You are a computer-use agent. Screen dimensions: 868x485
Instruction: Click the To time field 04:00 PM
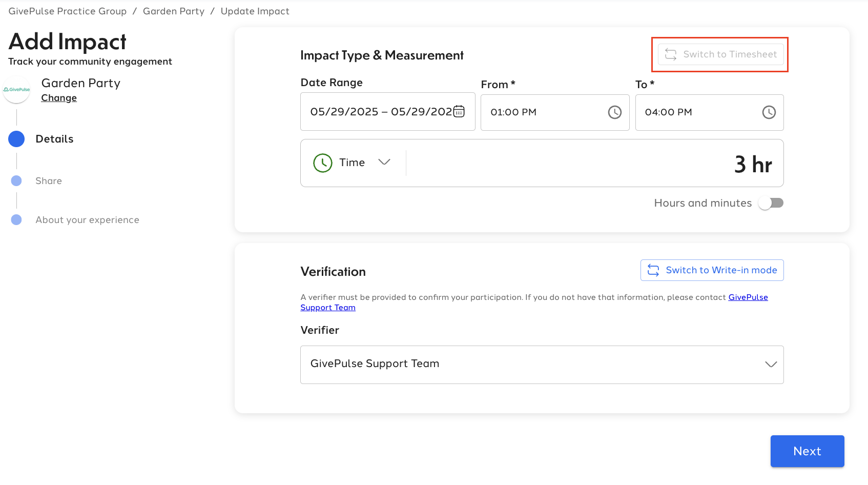click(x=709, y=112)
